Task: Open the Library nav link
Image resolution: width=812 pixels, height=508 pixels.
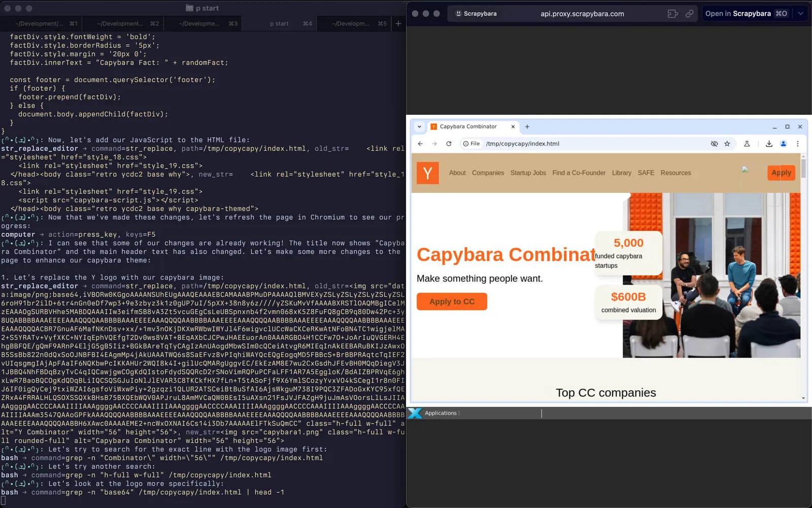Action: 622,173
